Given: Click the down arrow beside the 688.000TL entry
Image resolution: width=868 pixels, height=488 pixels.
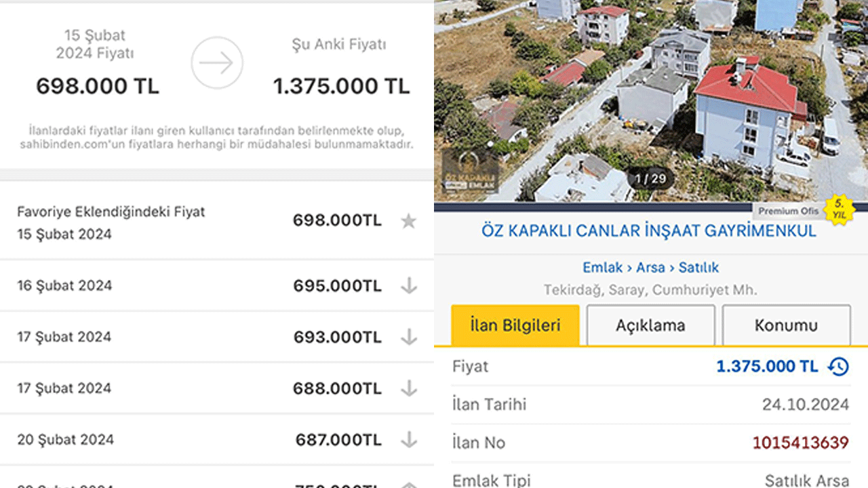Looking at the screenshot, I should [x=409, y=388].
